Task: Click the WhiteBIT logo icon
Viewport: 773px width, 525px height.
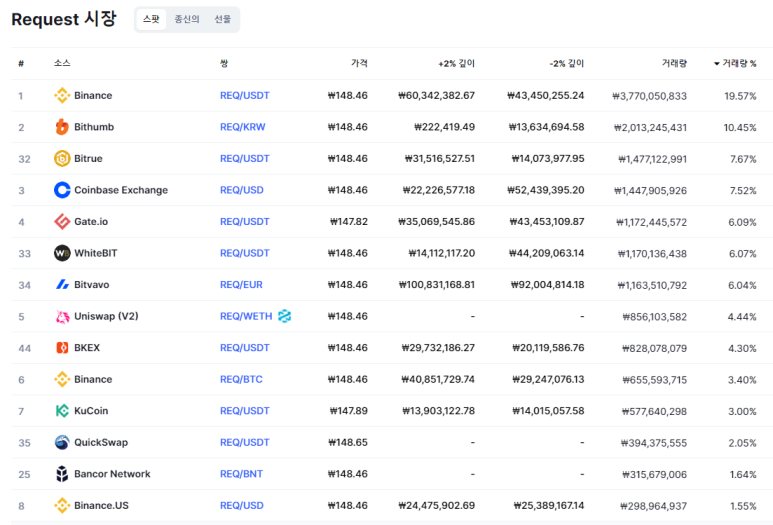Action: [62, 253]
